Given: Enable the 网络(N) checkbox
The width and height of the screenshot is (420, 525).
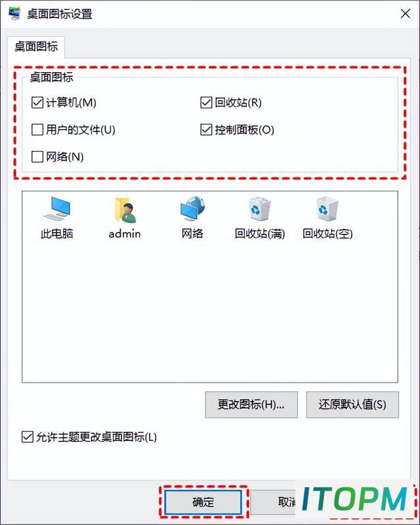Looking at the screenshot, I should [x=37, y=156].
